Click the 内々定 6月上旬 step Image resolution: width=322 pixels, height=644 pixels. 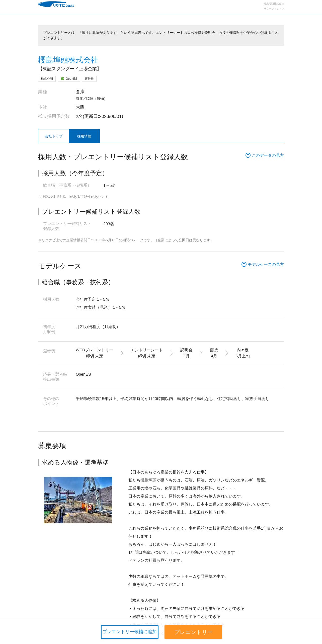coord(243,353)
